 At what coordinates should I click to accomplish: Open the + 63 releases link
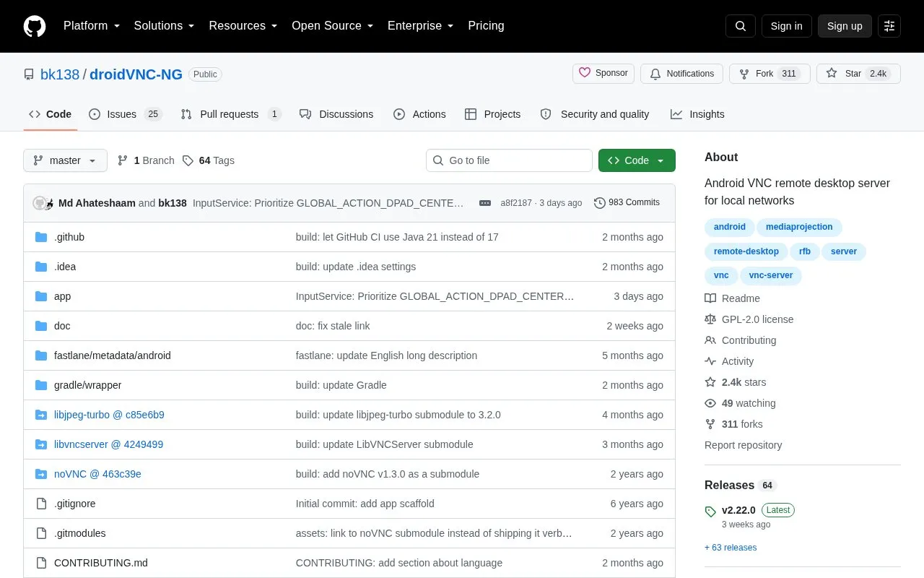coord(731,548)
